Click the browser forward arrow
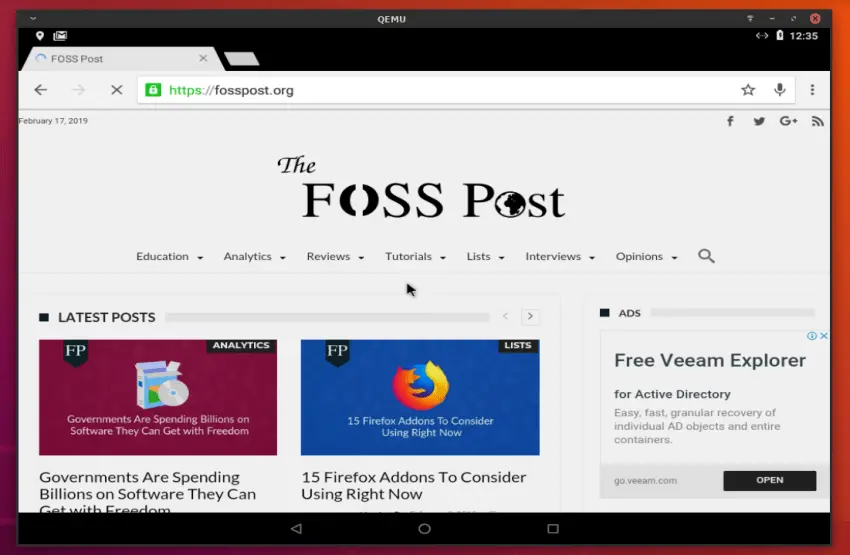 pyautogui.click(x=79, y=90)
